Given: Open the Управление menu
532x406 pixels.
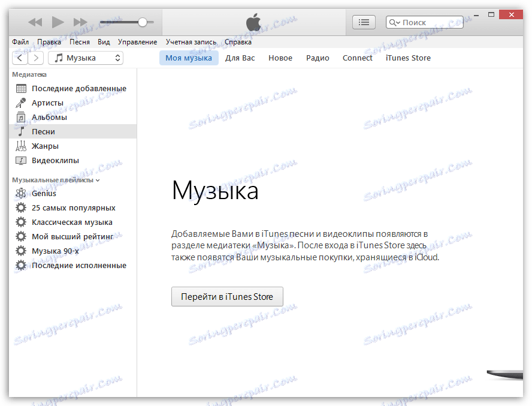Looking at the screenshot, I should tap(137, 42).
